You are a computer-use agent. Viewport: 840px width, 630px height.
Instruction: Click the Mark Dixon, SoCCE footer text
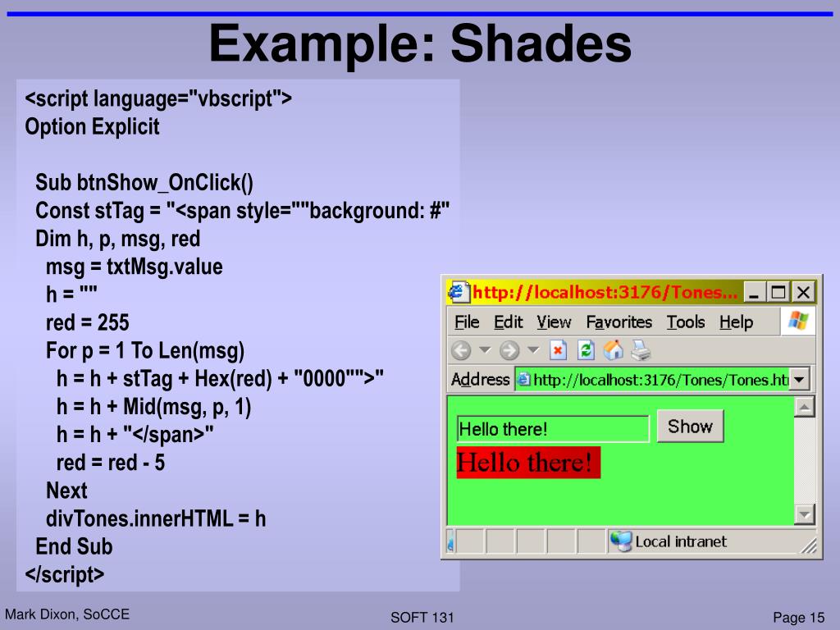tap(67, 614)
